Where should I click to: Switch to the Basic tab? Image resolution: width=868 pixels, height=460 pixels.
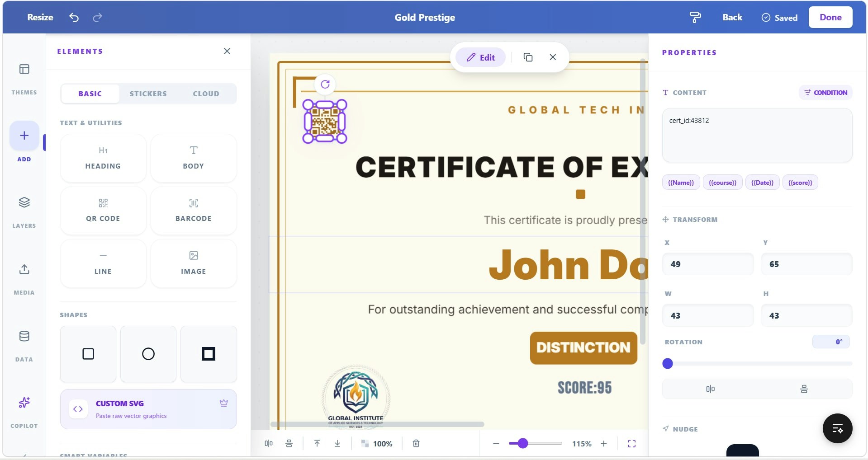pyautogui.click(x=90, y=94)
